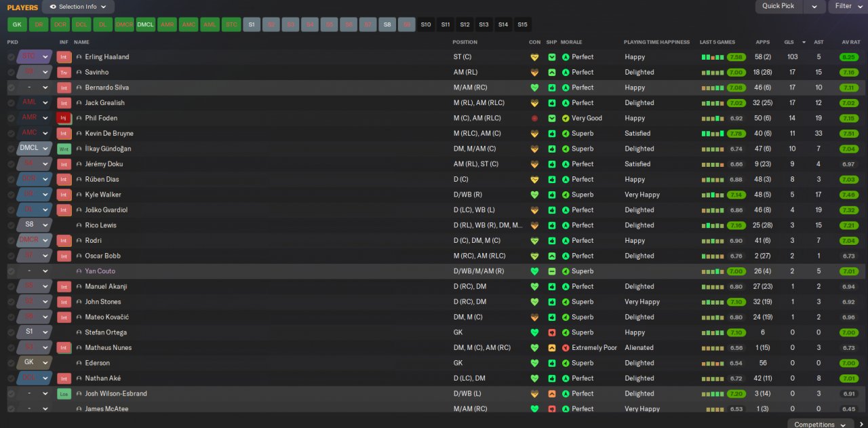Open the S1 position dropdown for Stefan Ortega
Image resolution: width=868 pixels, height=428 pixels.
[35, 332]
